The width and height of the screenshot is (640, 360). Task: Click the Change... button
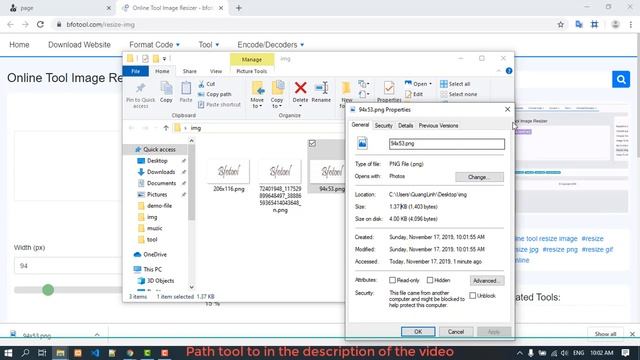point(479,177)
